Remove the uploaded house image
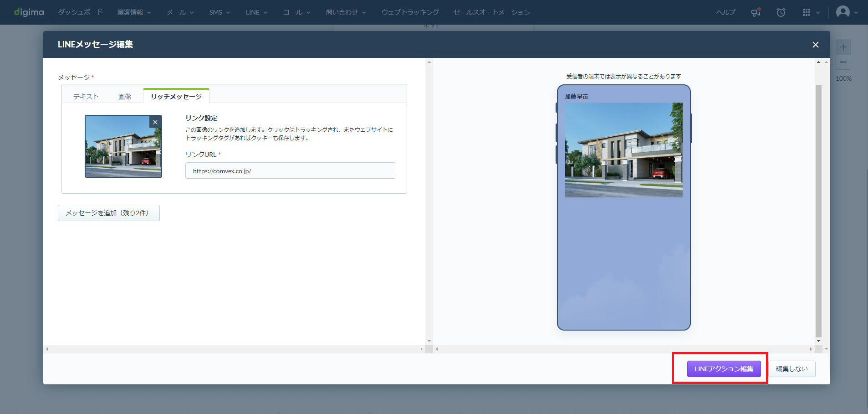The height and width of the screenshot is (414, 868). pyautogui.click(x=155, y=122)
